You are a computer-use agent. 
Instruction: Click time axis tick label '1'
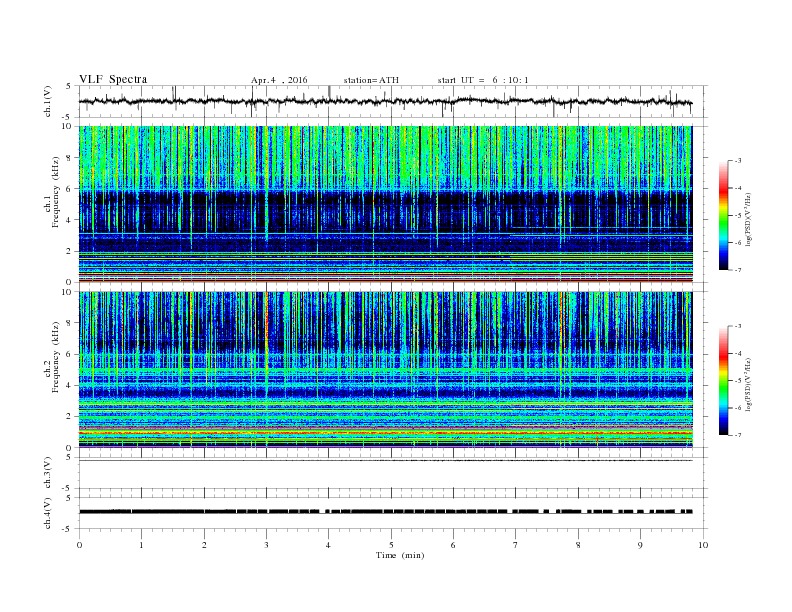pos(141,545)
